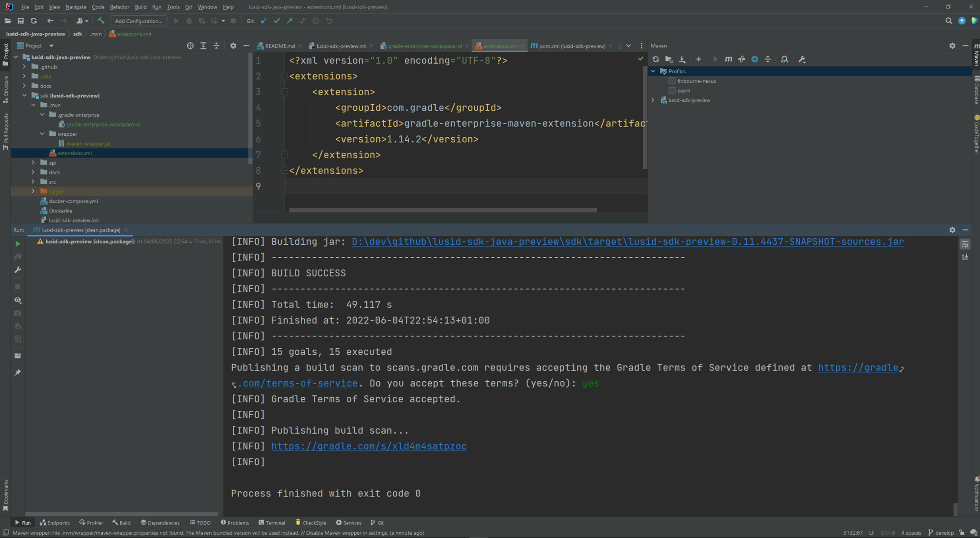The width and height of the screenshot is (980, 538).
Task: Click Scroll to End in Run console
Action: pyautogui.click(x=965, y=257)
